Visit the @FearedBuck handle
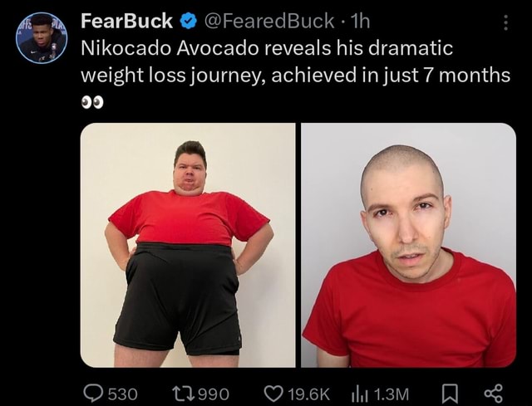Image resolution: width=532 pixels, height=406 pixels. tap(269, 21)
